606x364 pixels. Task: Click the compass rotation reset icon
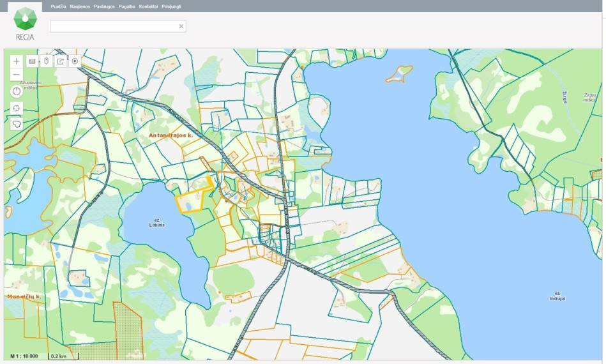coord(16,91)
